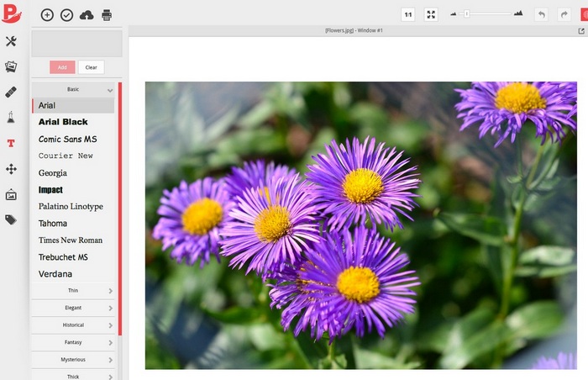This screenshot has height=380, width=588.
Task: Click the fit-to-screen expand icon
Action: pos(430,14)
